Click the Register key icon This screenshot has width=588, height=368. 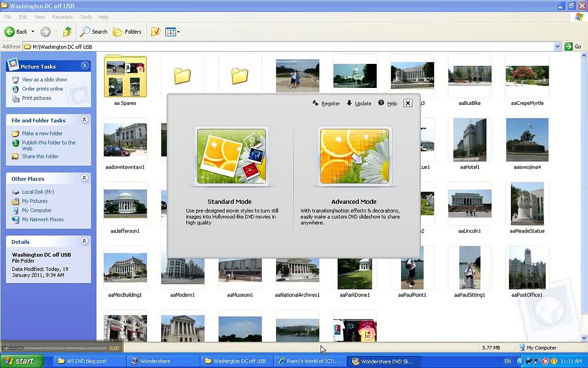click(315, 103)
